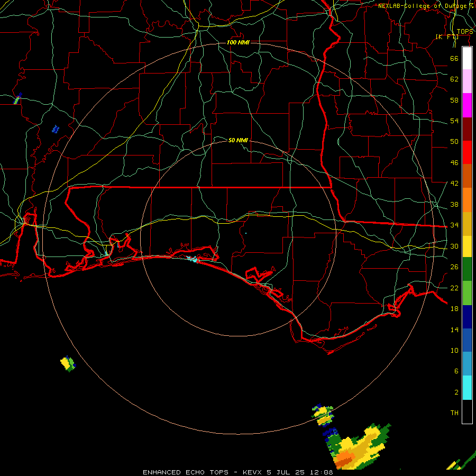Click the gold swatch between 38 and 34
The height and width of the screenshot is (476, 476).
click(467, 224)
